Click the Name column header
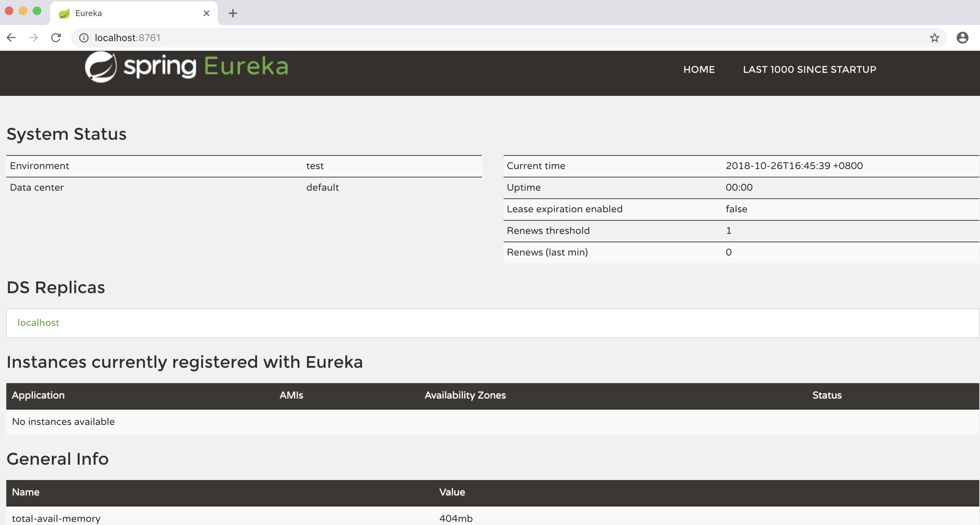Image resolution: width=980 pixels, height=525 pixels. click(25, 492)
